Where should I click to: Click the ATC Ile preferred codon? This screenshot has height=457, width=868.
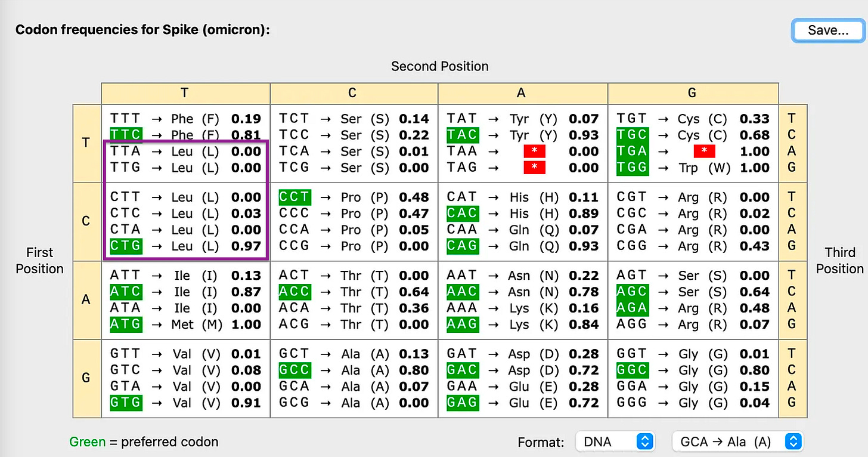126,292
